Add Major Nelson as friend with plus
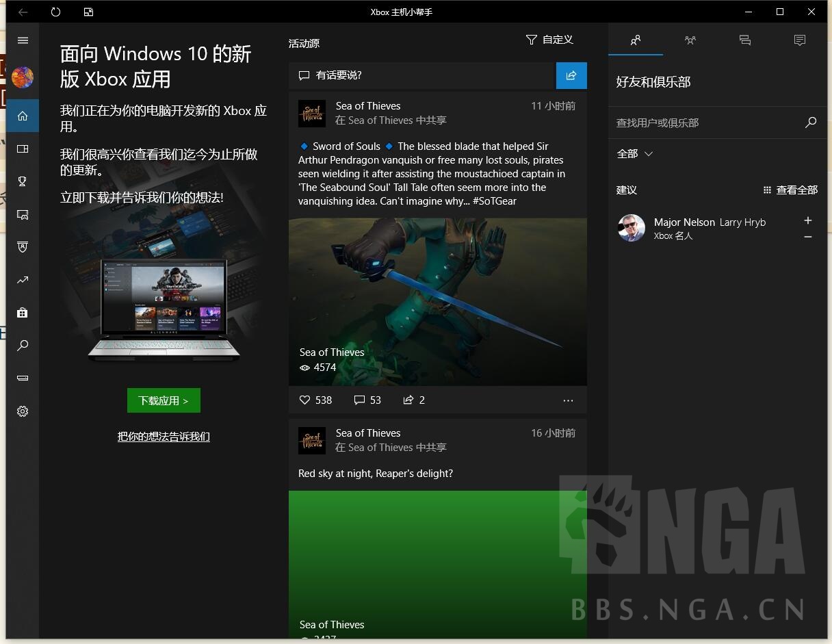This screenshot has height=644, width=832. point(808,220)
